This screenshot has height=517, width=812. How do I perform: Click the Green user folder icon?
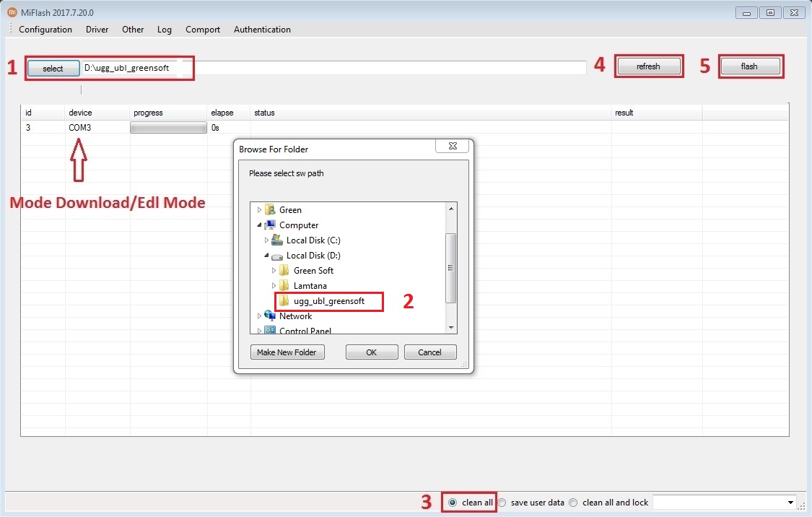click(x=270, y=210)
